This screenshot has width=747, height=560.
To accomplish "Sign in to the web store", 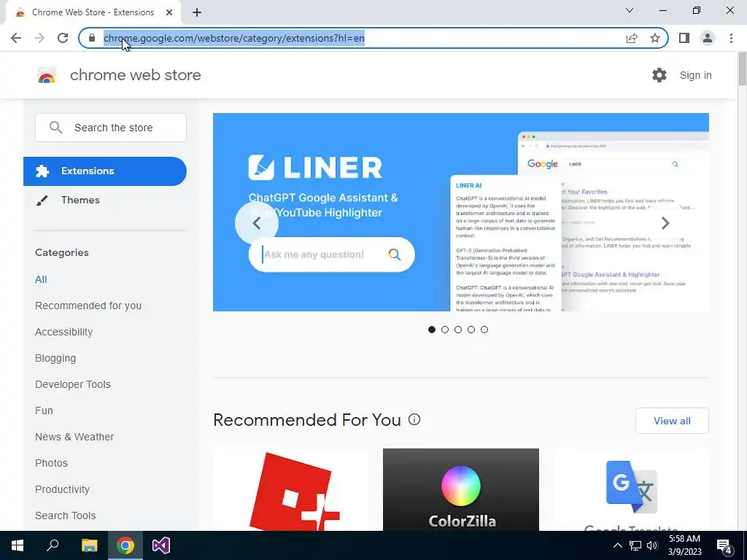I will 695,75.
